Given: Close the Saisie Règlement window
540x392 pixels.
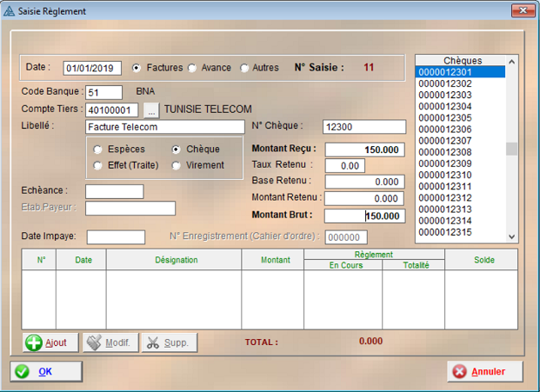Looking at the screenshot, I should coord(522,10).
